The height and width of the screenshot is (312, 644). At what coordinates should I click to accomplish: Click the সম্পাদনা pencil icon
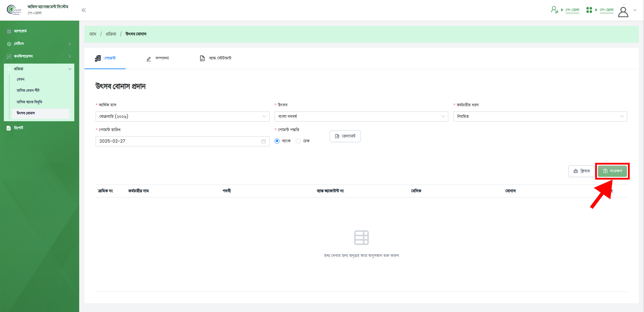point(149,59)
